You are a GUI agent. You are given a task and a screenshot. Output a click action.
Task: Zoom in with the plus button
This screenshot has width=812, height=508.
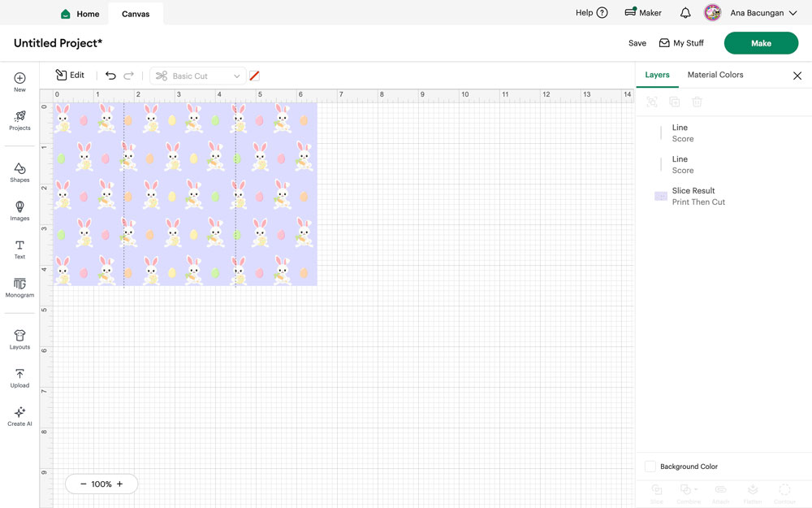(x=119, y=484)
